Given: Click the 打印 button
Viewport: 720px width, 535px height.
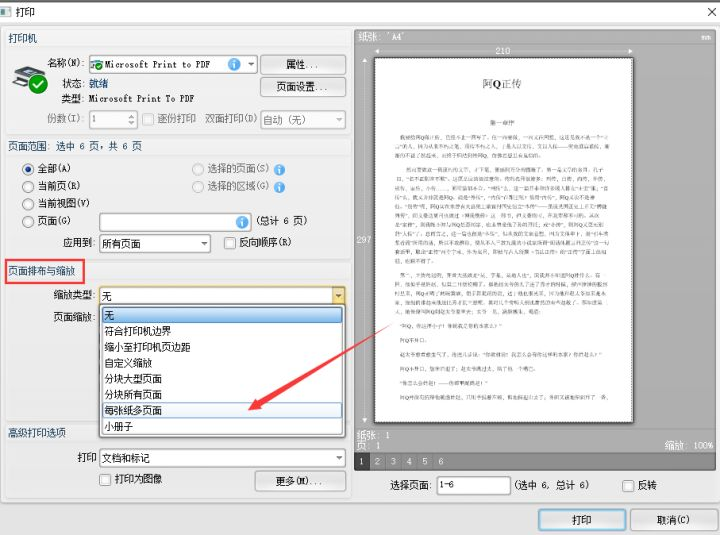Looking at the screenshot, I should pyautogui.click(x=582, y=520).
